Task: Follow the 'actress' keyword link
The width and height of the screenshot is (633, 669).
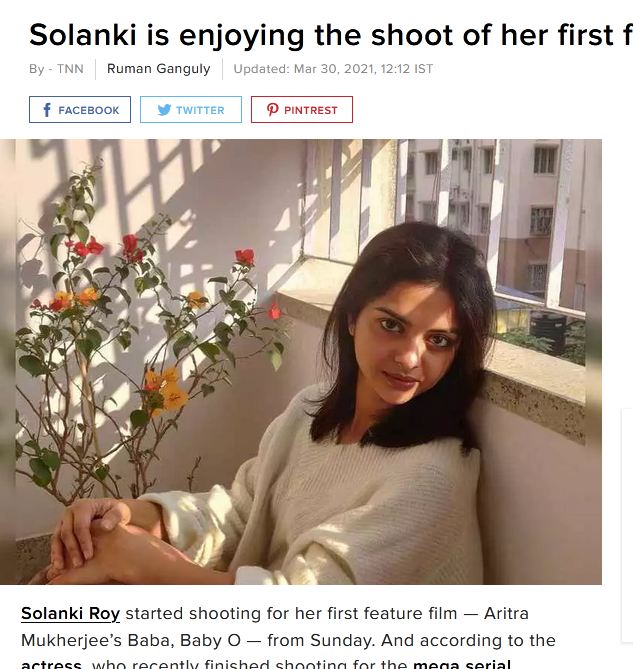Action: coord(51,664)
